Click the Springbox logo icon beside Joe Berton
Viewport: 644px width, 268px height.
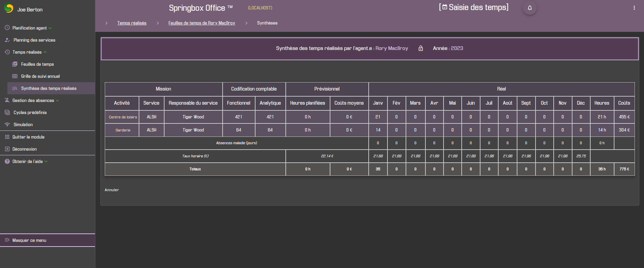(8, 8)
